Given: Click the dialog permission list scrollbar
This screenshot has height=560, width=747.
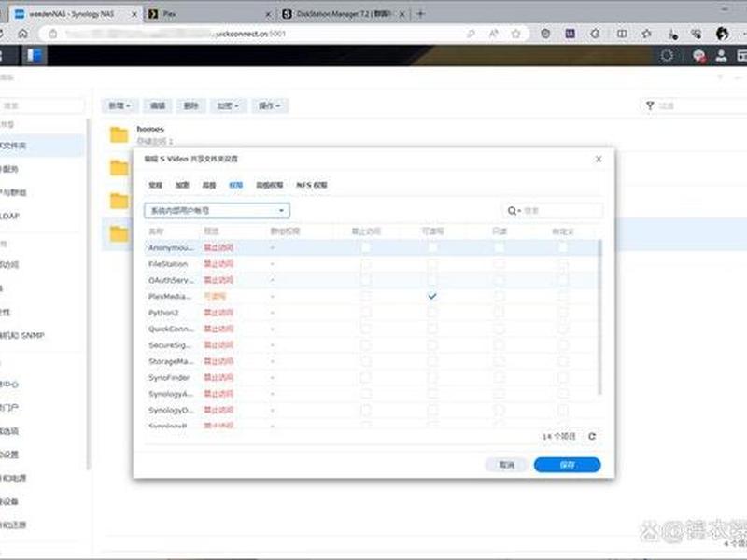Looking at the screenshot, I should click(599, 317).
